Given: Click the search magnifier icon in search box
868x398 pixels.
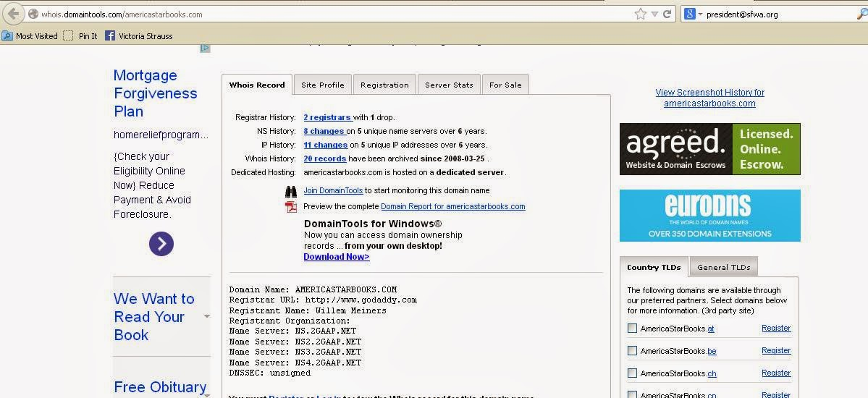Looking at the screenshot, I should [x=859, y=14].
